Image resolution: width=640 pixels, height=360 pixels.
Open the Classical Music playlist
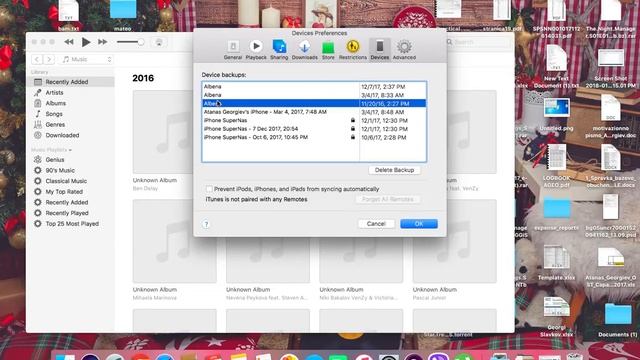click(73, 181)
